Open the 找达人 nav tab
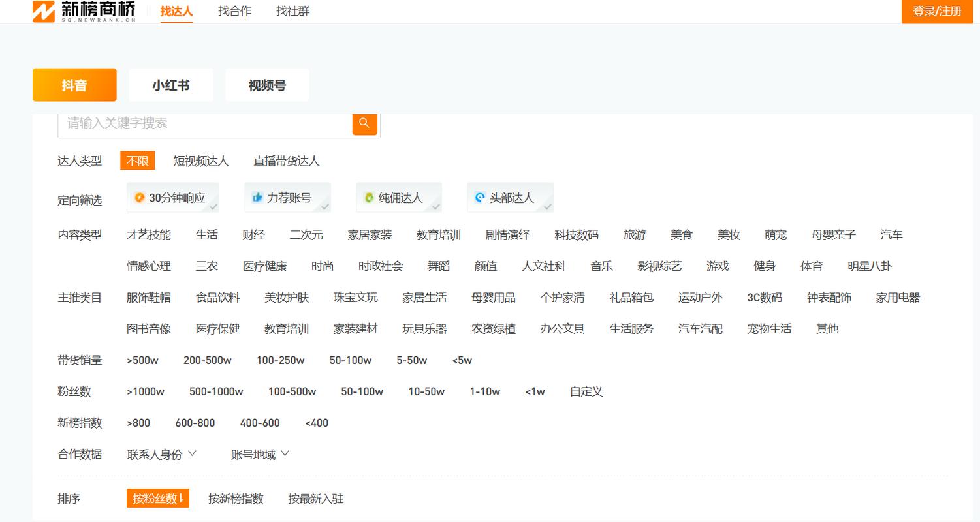 coord(176,11)
